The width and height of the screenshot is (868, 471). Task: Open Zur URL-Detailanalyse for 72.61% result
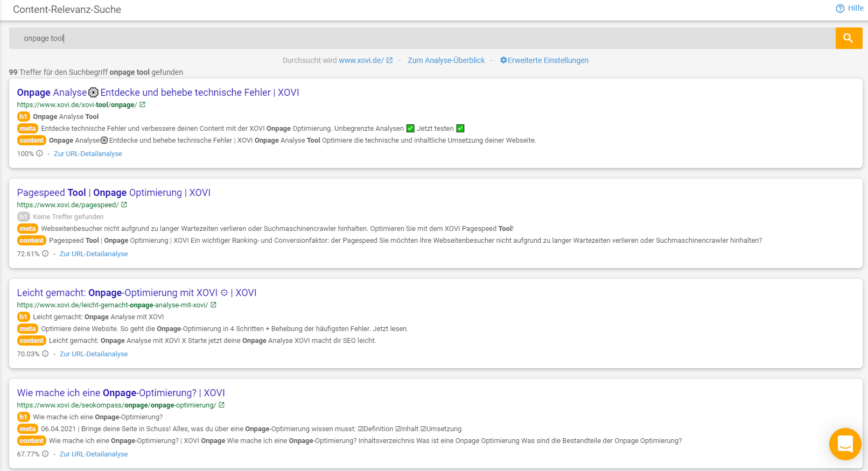coord(94,254)
